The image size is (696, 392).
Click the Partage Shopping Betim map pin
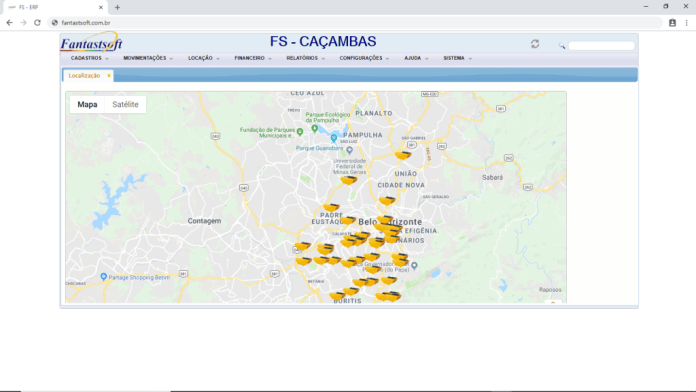[x=103, y=277]
